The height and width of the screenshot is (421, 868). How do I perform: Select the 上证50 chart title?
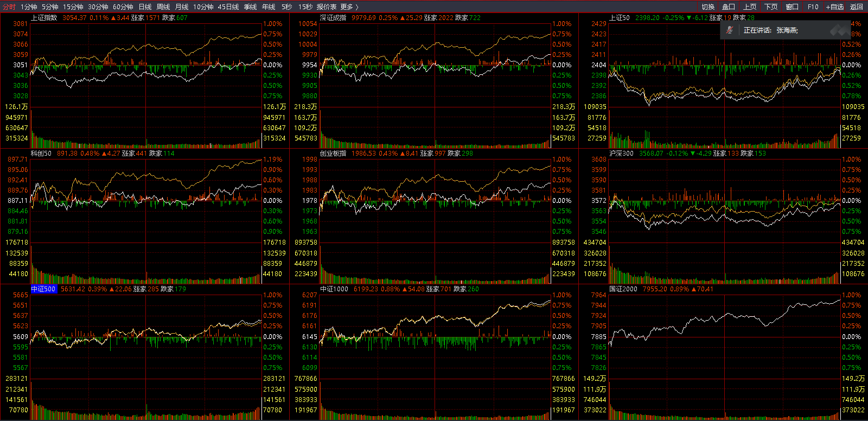620,17
